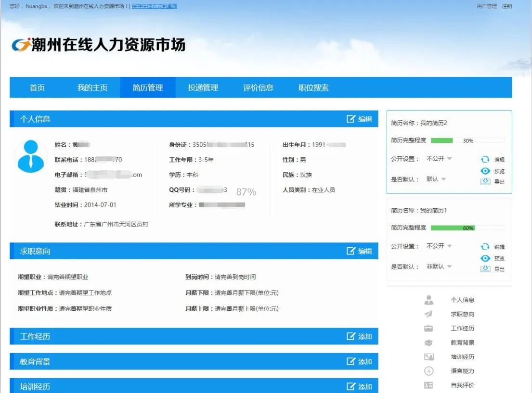This screenshot has width=532, height=393.
Task: Click the circled A icon beside 语言能力
Action: tap(429, 371)
